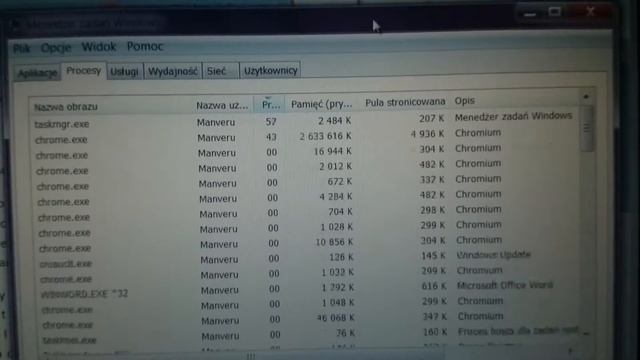
Task: Select chrome.exe using 2 633 616 K
Action: [x=304, y=136]
